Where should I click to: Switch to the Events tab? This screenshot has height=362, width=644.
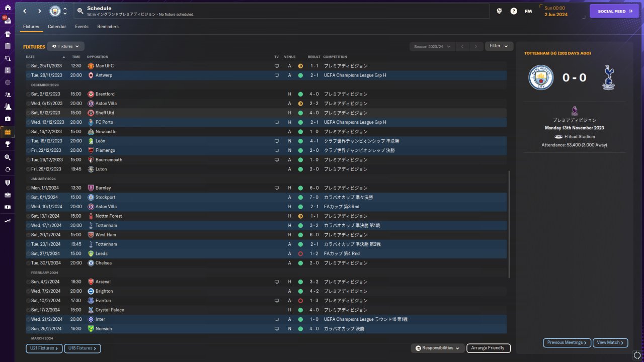(82, 27)
